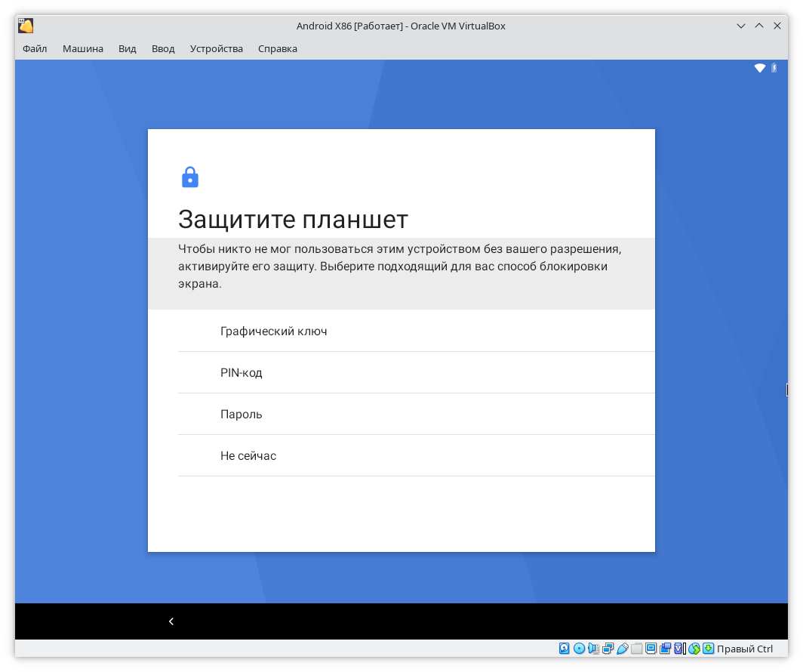The width and height of the screenshot is (803, 672).
Task: Click the network adapter indicator icon
Action: click(608, 649)
